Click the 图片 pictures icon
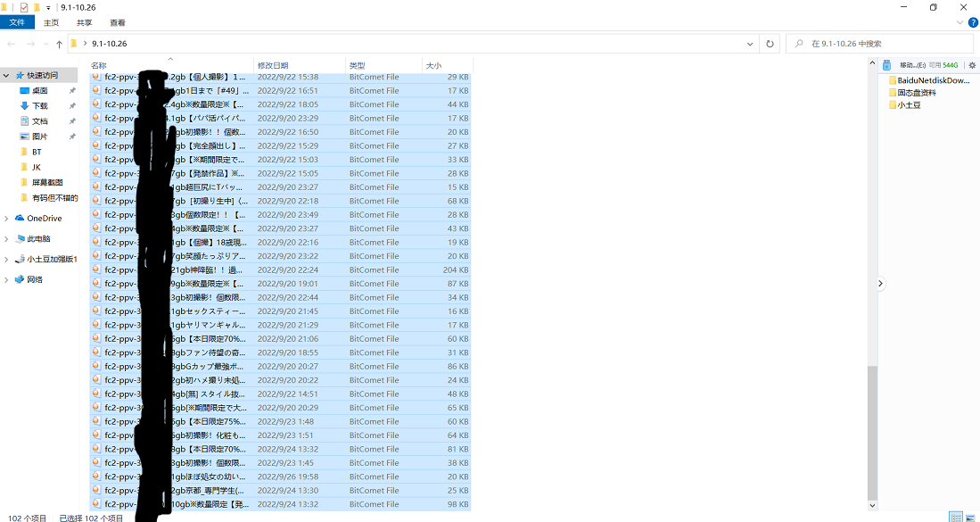This screenshot has height=522, width=980. [25, 137]
